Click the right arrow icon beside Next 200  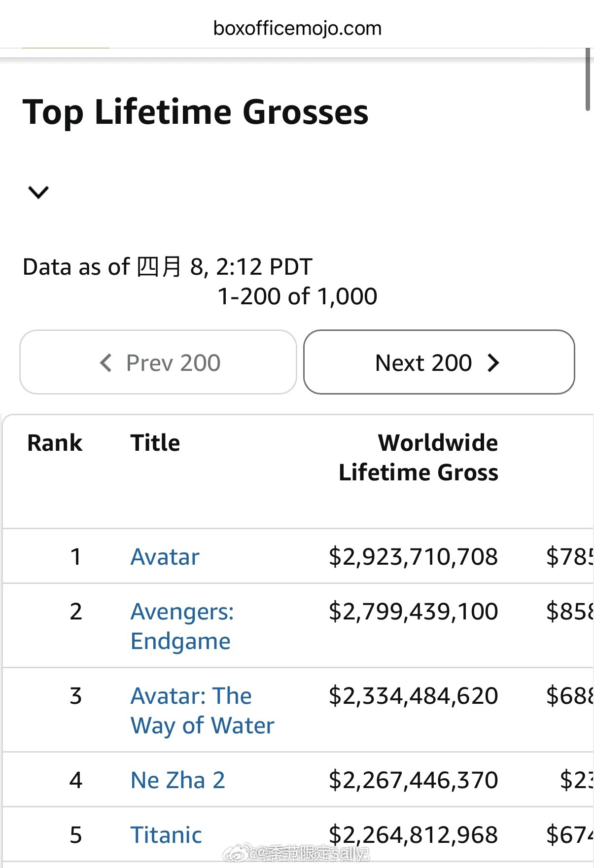coord(493,363)
